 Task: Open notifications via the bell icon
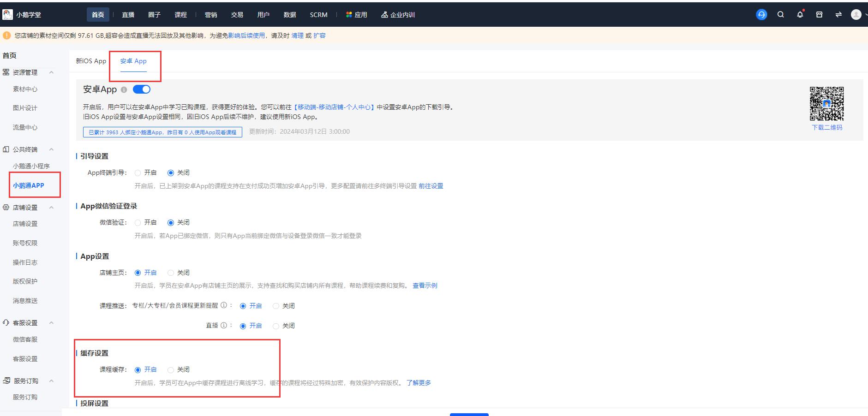[800, 14]
